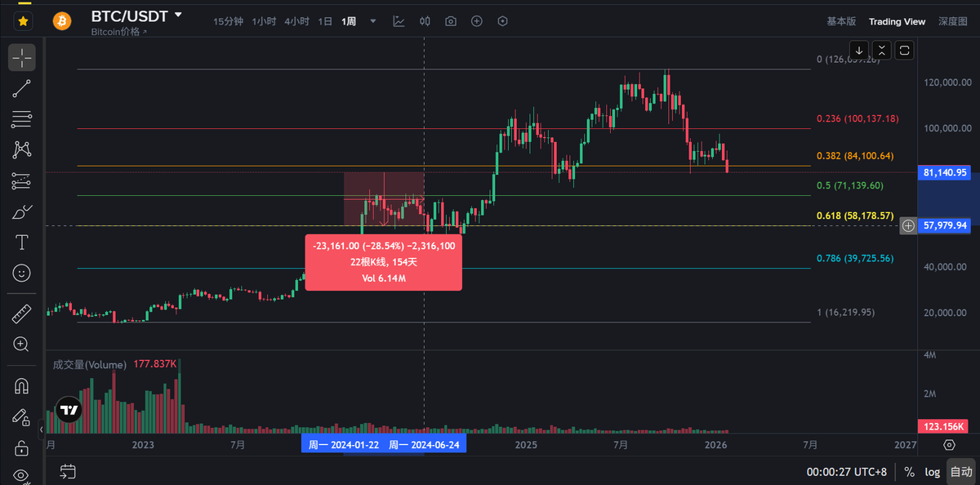Toggle percentage scale % button
Image resolution: width=980 pixels, height=485 pixels.
(x=909, y=471)
